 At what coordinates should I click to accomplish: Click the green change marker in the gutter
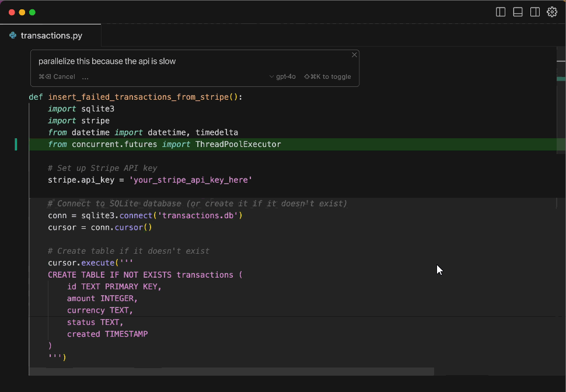click(x=16, y=143)
